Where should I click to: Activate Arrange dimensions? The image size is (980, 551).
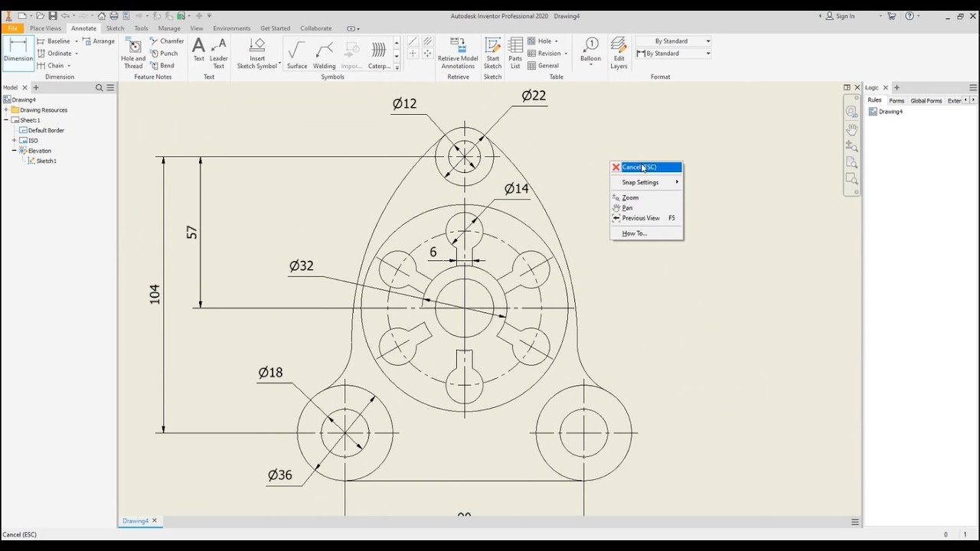tap(99, 41)
